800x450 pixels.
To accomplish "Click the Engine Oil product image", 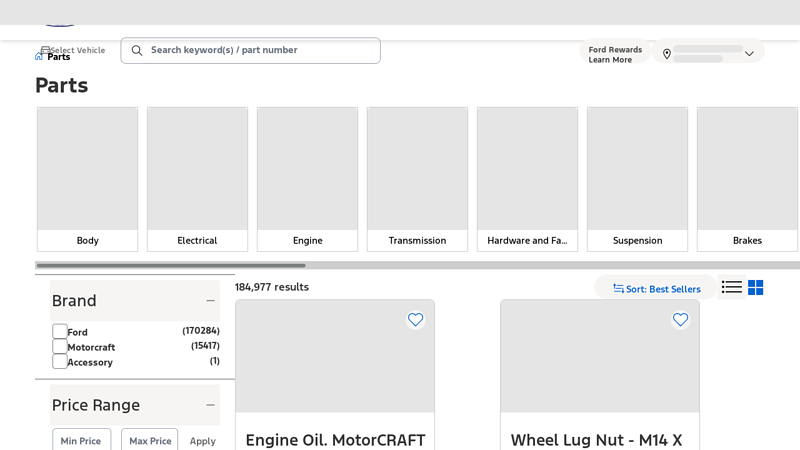I will 335,356.
